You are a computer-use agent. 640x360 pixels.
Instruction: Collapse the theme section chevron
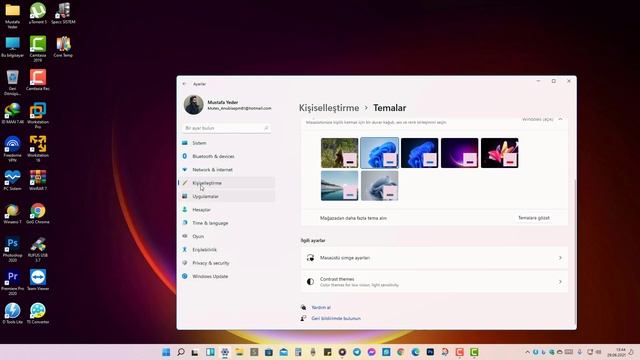(x=560, y=119)
